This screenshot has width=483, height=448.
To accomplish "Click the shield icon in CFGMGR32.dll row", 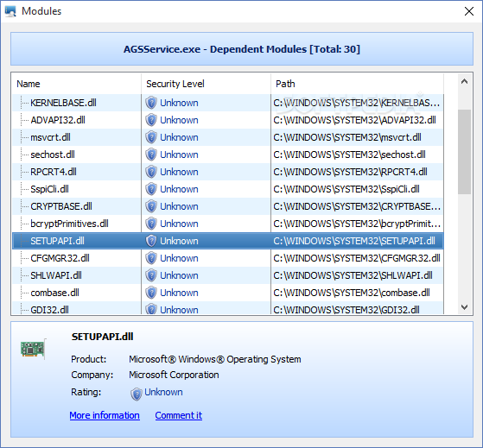I will 151,258.
